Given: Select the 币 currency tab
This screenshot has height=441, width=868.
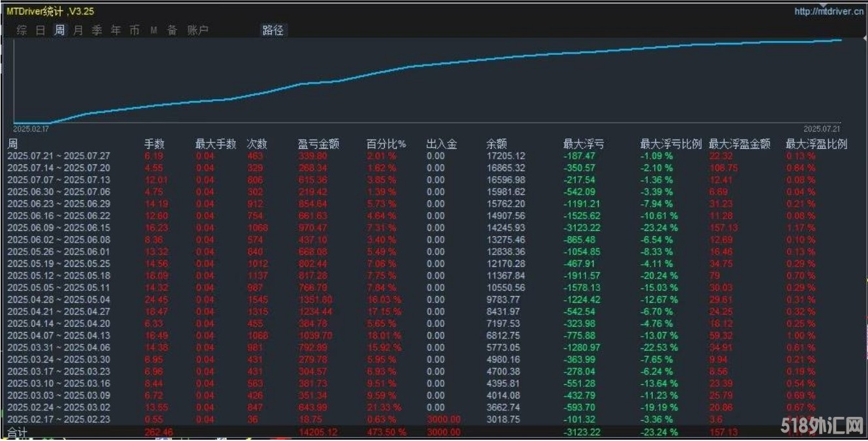Looking at the screenshot, I should tap(134, 30).
